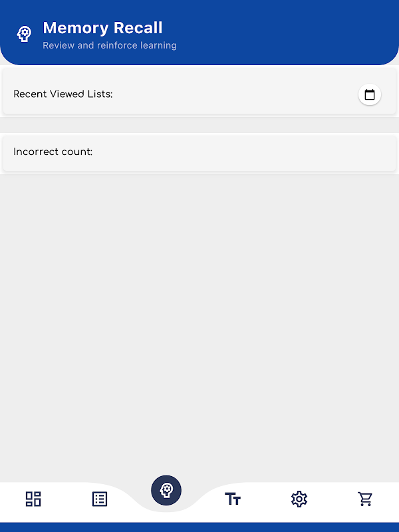Click the dark blue strip at bottom
Viewport: 399px width, 532px height.
point(199,527)
